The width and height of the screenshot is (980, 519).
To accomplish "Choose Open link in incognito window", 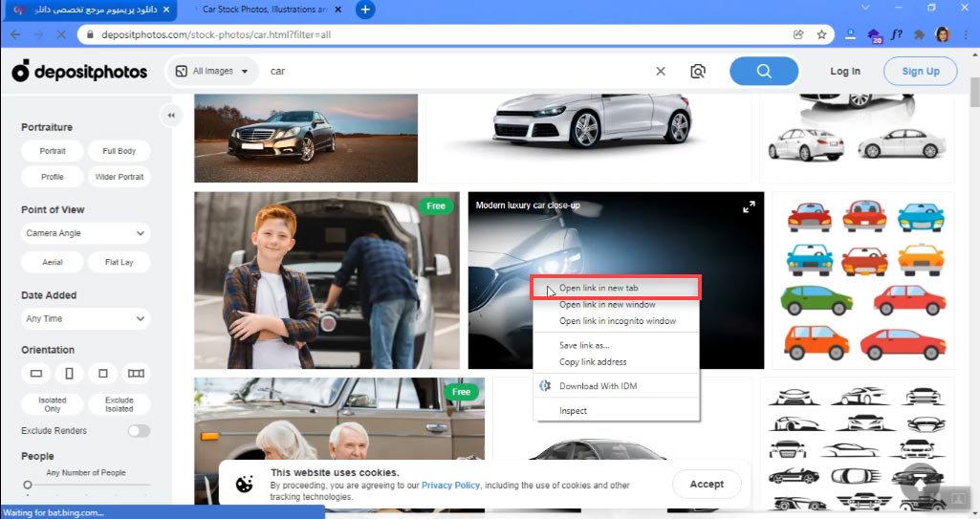I will [x=616, y=321].
